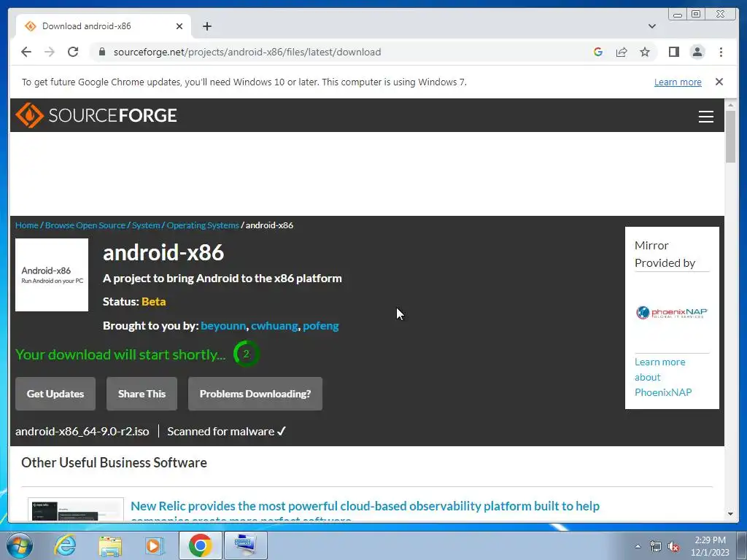Click the Get Updates button
The height and width of the screenshot is (560, 747).
[x=55, y=394]
